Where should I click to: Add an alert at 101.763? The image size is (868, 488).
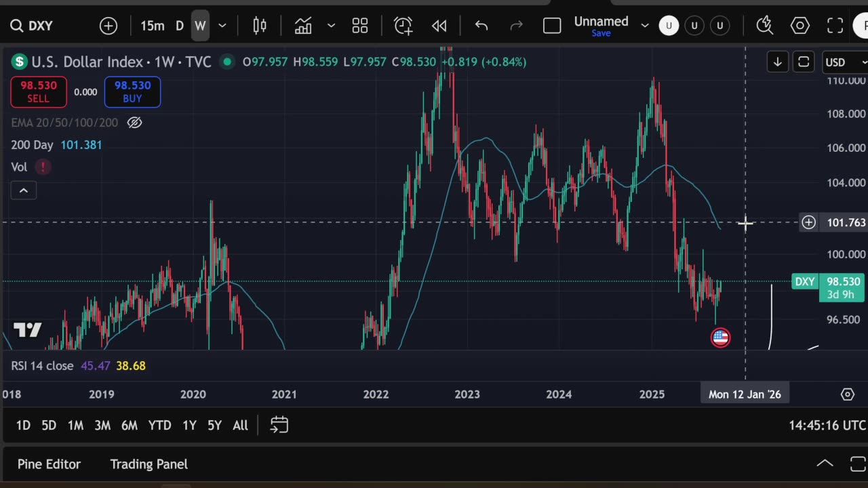click(x=808, y=222)
